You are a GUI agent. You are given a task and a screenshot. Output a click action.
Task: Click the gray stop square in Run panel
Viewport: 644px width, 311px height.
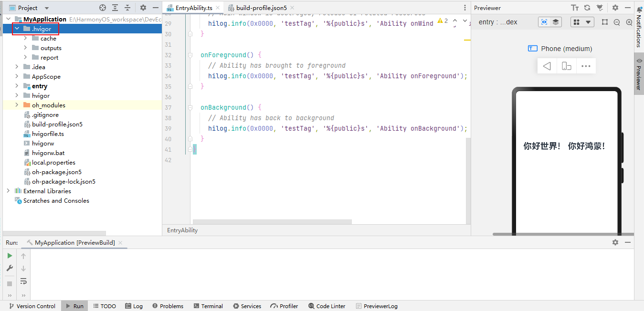pos(10,283)
